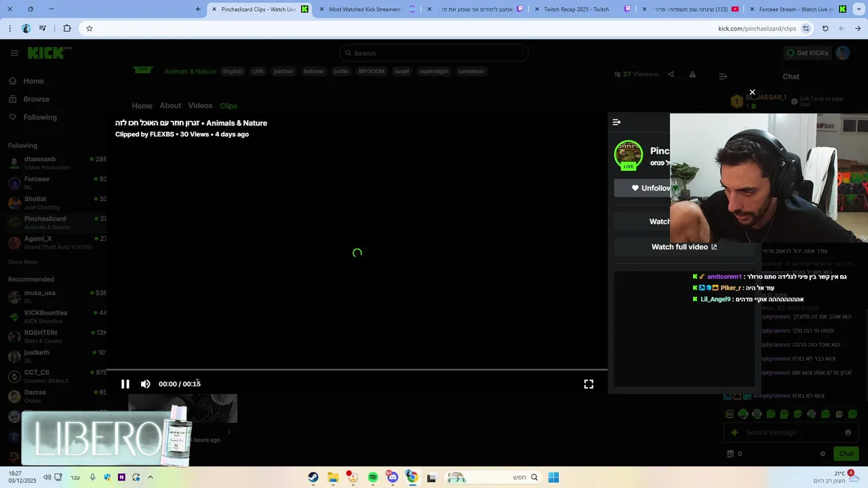Open KICKBounties recommended channel
The height and width of the screenshot is (488, 868).
click(56, 317)
